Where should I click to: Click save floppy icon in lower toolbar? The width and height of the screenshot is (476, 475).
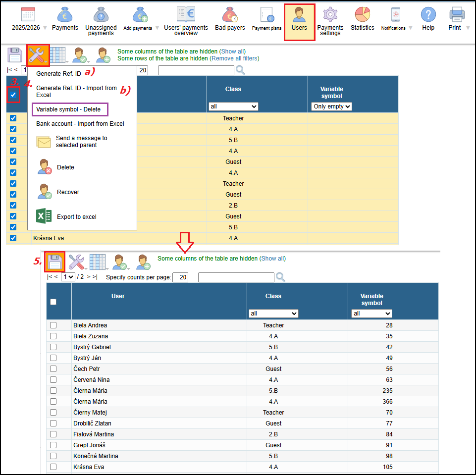click(x=55, y=261)
